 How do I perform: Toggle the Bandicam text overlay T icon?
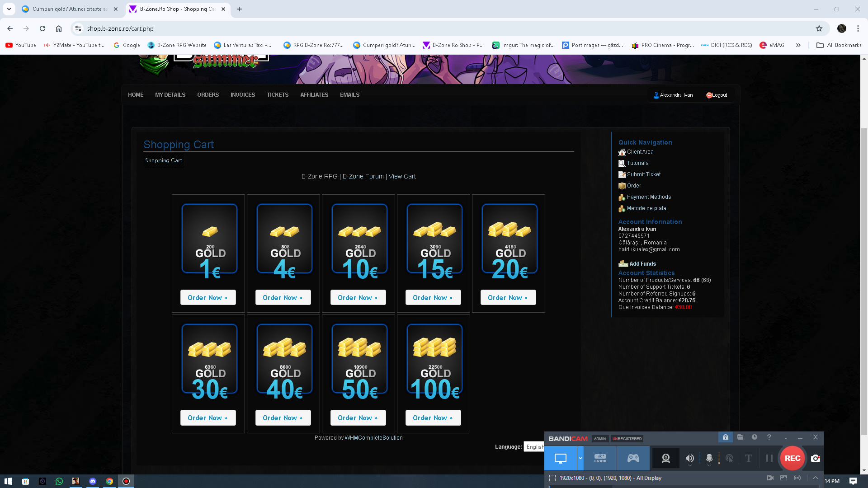coord(749,458)
